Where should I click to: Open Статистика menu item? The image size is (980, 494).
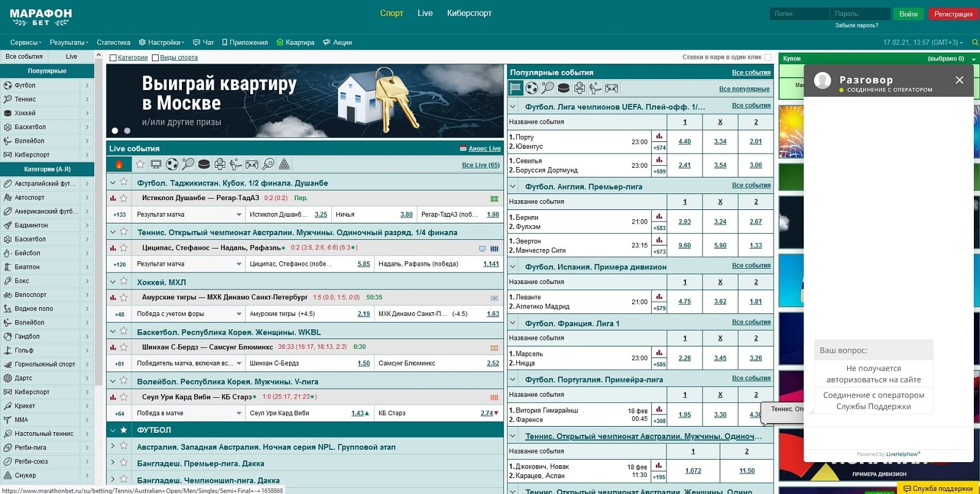coord(113,42)
